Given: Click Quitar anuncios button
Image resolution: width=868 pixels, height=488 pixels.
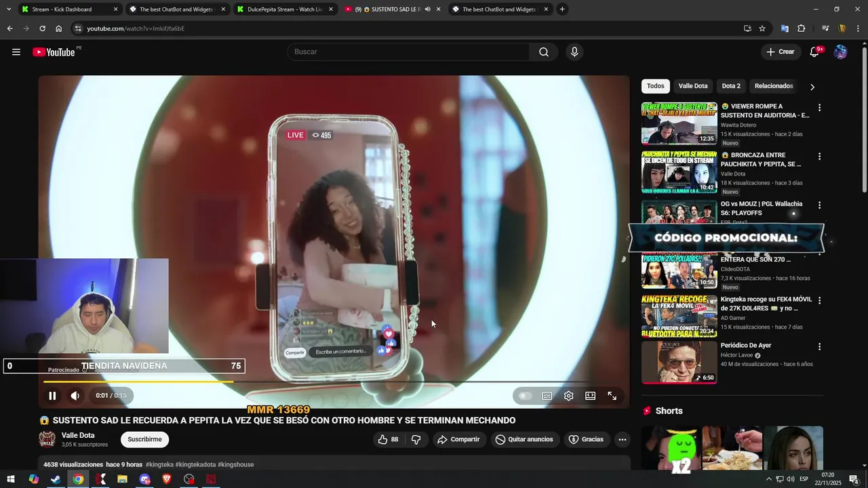Looking at the screenshot, I should [x=524, y=439].
